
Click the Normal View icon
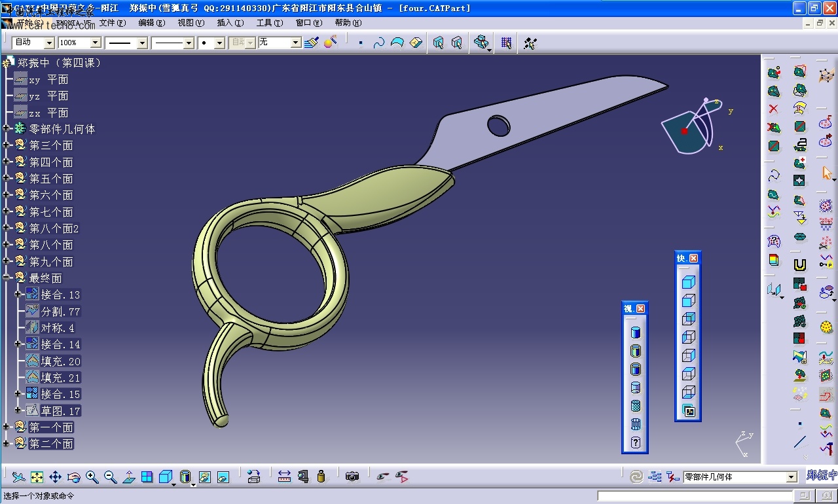coord(129,477)
